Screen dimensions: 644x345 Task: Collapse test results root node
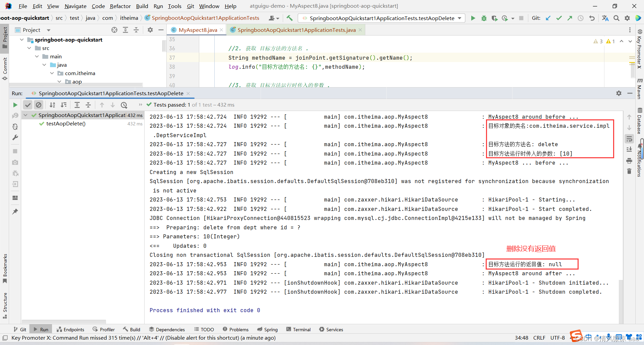point(25,115)
